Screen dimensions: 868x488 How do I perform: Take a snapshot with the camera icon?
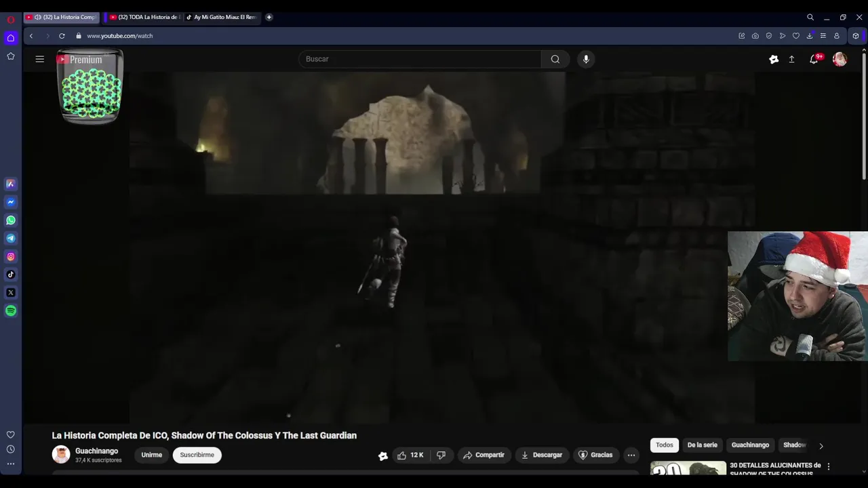(755, 36)
